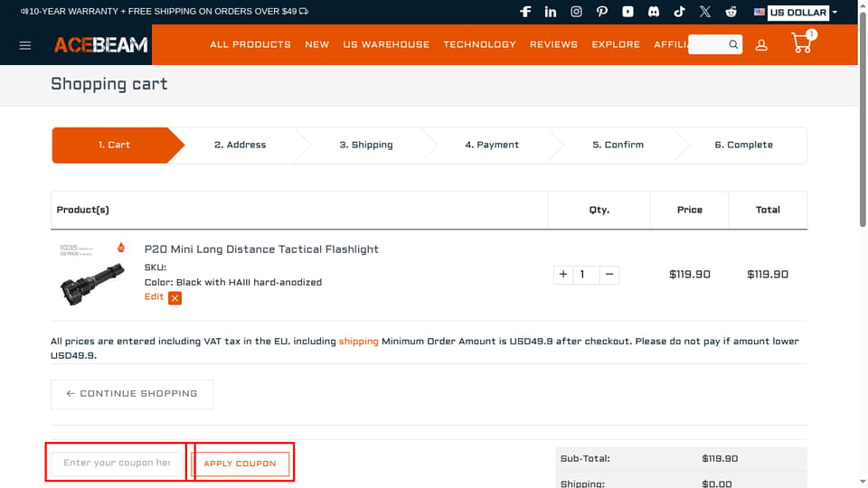Open the orange shipping link

click(358, 342)
